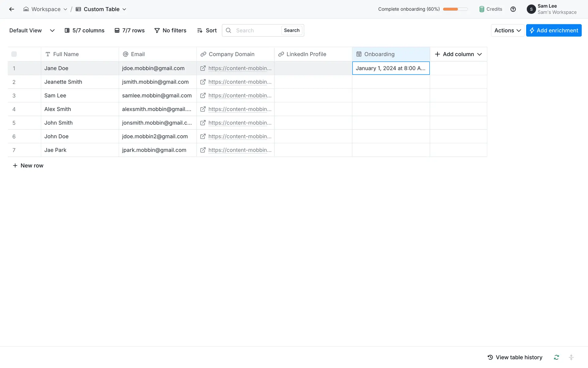The height and width of the screenshot is (368, 588).
Task: Open the Custom Table breadcrumb menu
Action: click(x=101, y=9)
